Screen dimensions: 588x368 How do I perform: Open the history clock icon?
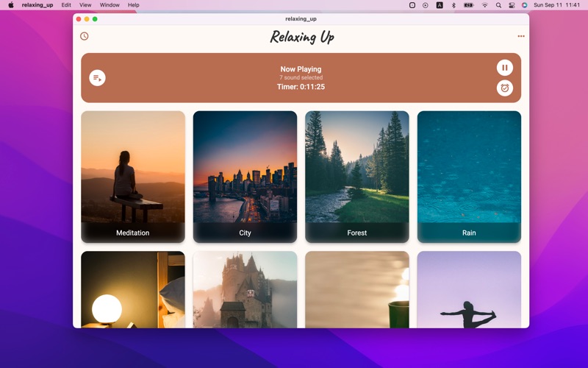85,36
